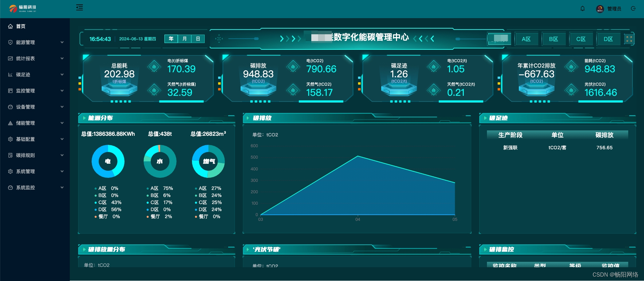Click the 756.65 carbon value
This screenshot has height=281, width=644.
point(604,148)
